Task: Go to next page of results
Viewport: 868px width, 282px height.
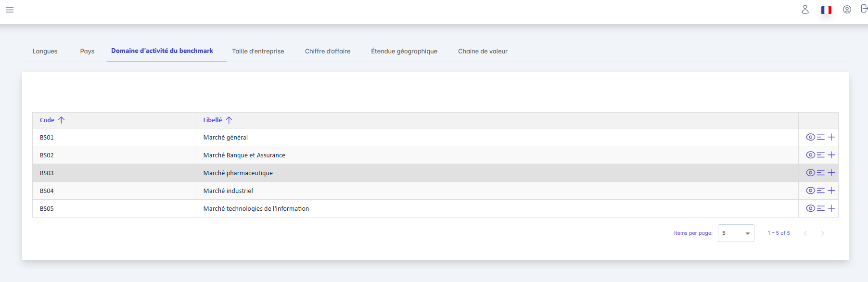Action: click(822, 233)
